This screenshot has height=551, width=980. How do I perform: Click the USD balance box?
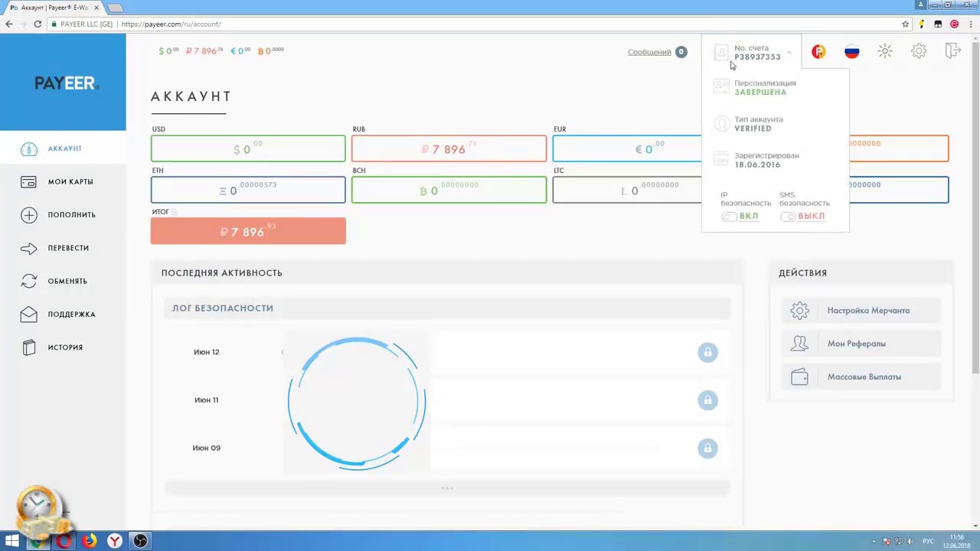248,148
